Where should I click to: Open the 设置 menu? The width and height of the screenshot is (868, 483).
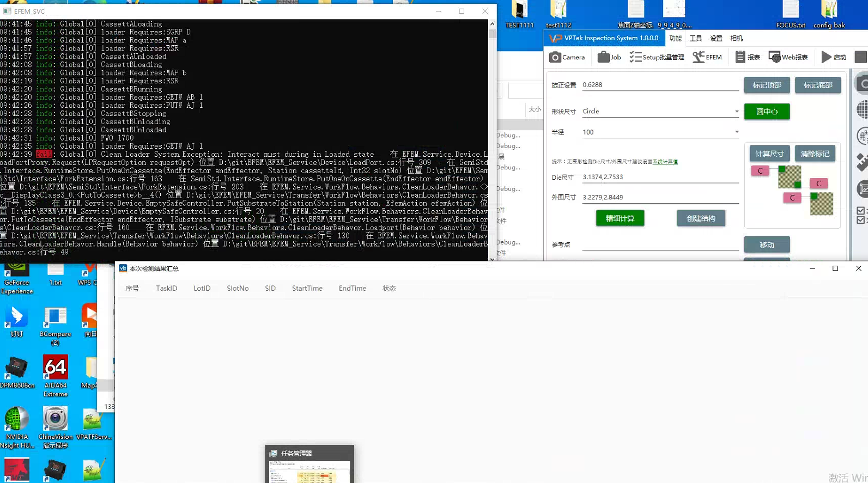(716, 39)
